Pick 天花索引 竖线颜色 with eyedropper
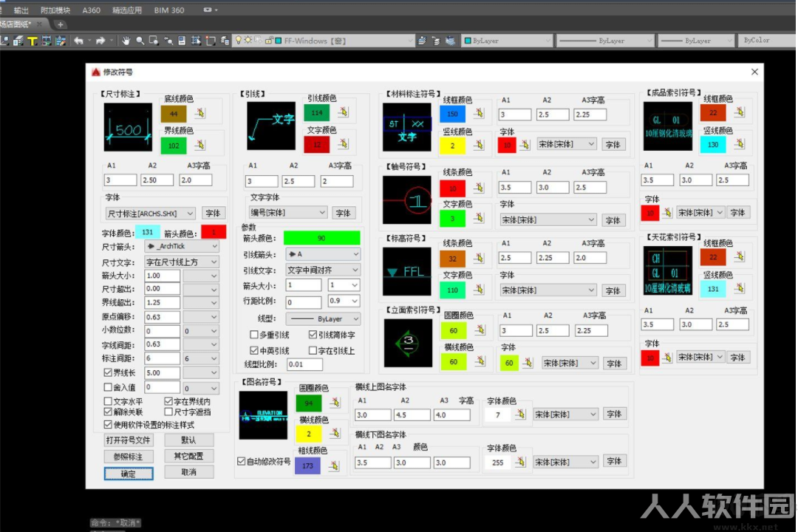Viewport: 798px width, 532px height. tap(740, 289)
